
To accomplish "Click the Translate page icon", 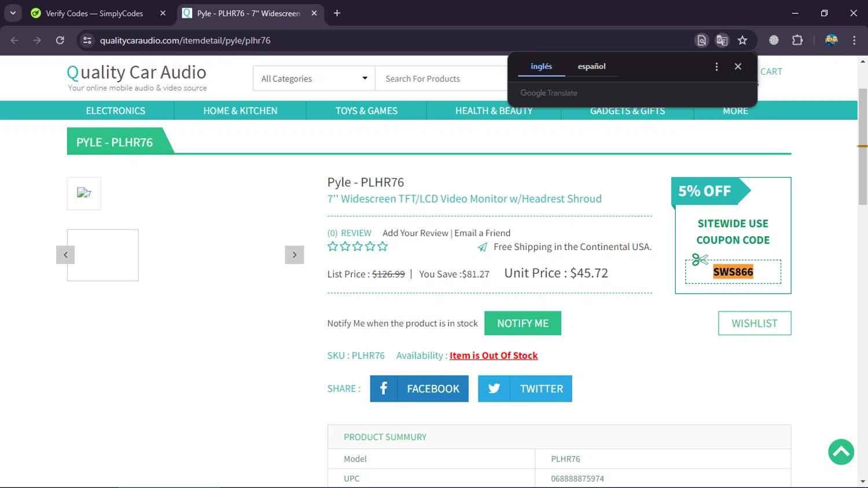I will [x=722, y=41].
